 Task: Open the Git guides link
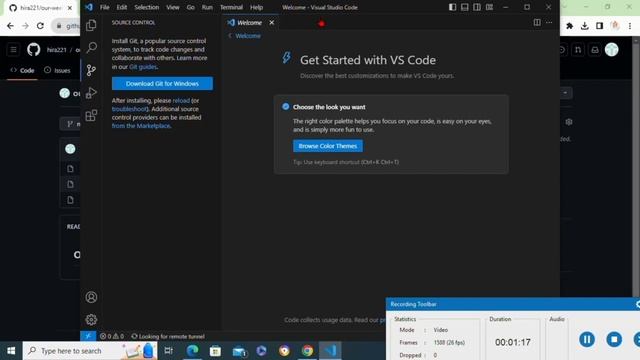pyautogui.click(x=143, y=67)
